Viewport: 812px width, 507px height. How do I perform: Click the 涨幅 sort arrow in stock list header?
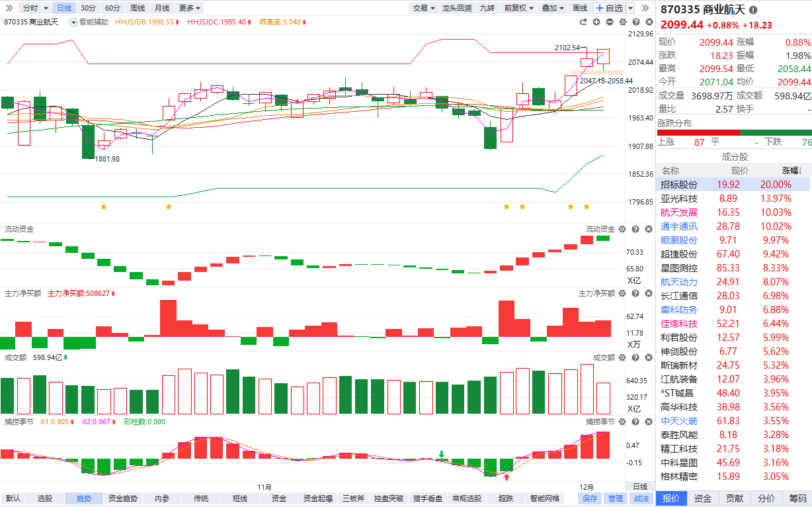click(799, 171)
